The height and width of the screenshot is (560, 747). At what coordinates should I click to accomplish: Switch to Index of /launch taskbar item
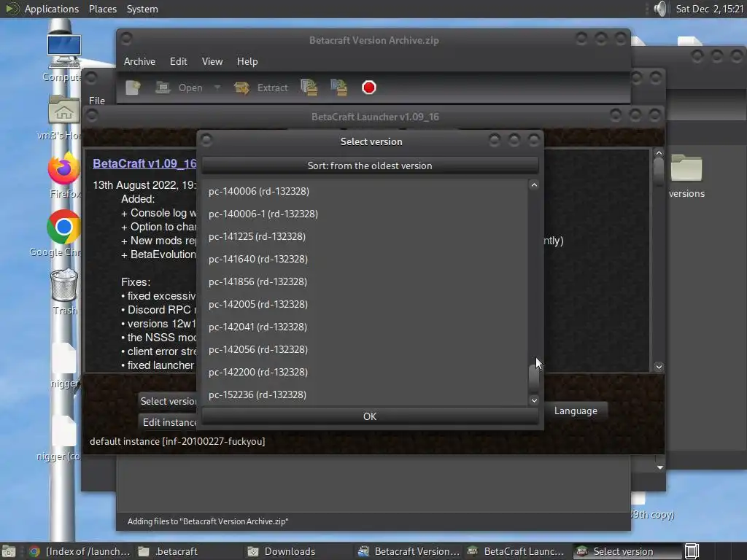click(80, 551)
